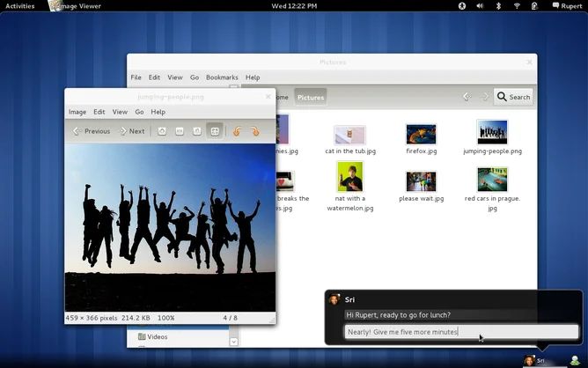Click the normal size toolbar icon
Image resolution: width=588 pixels, height=368 pixels.
click(x=196, y=131)
